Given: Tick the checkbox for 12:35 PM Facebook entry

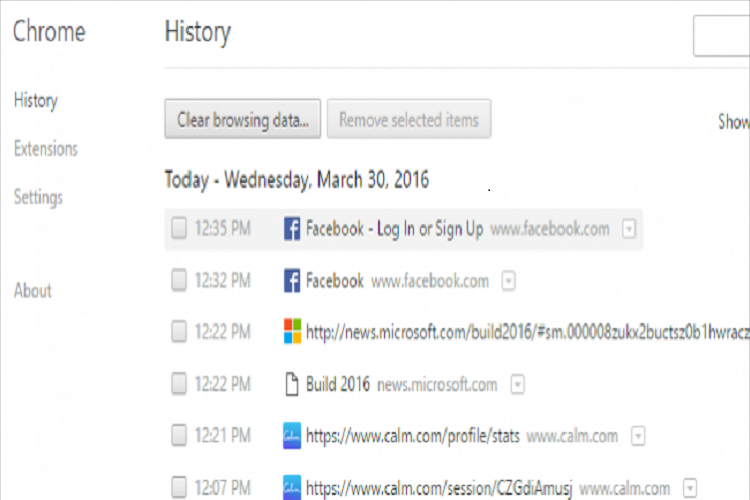Looking at the screenshot, I should click(179, 228).
